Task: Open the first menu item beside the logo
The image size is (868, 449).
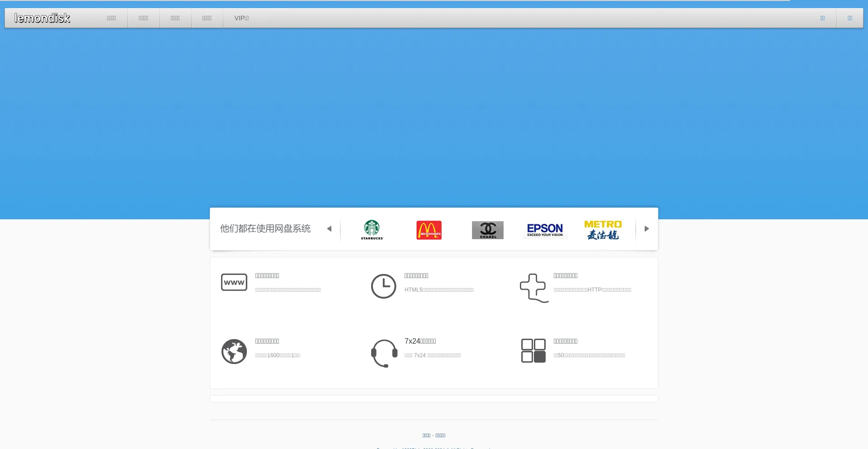Action: click(x=111, y=18)
